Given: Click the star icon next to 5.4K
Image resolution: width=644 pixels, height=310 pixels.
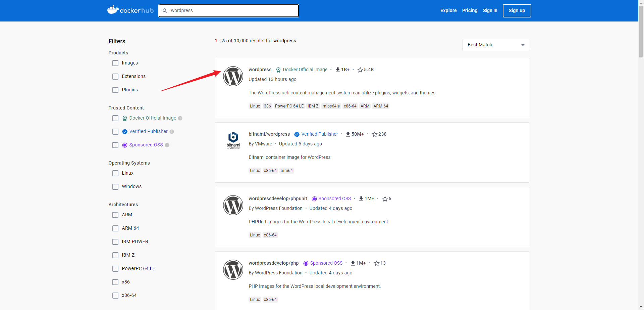Looking at the screenshot, I should point(360,70).
